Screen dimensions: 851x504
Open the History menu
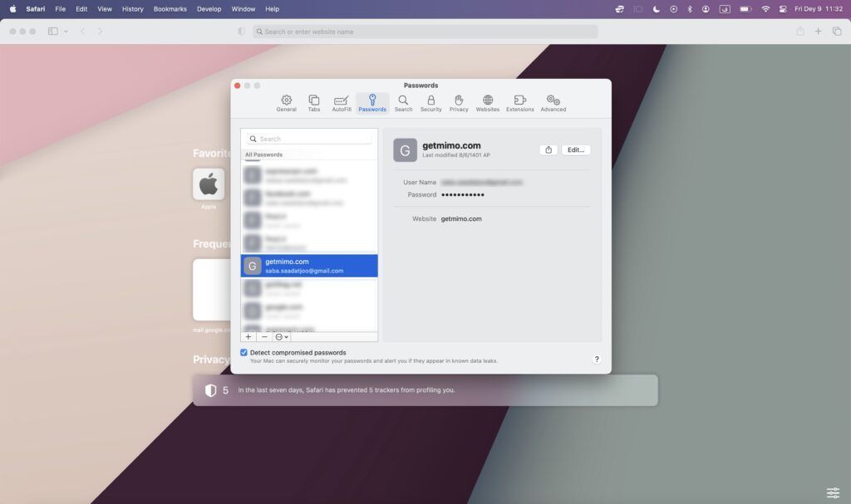point(132,8)
